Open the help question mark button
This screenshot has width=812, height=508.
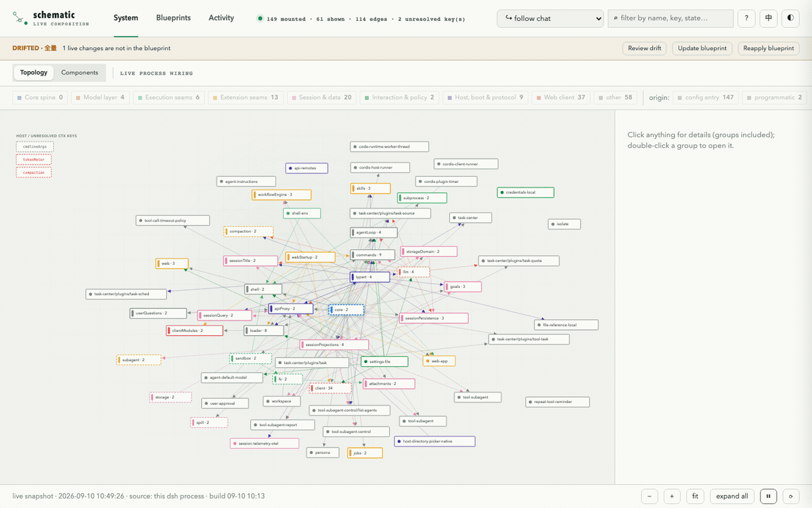[x=746, y=18]
